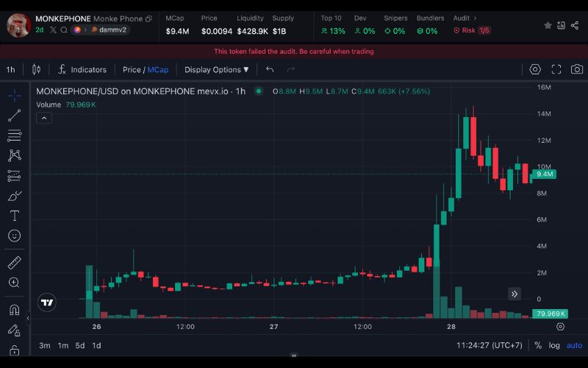Click the MONKEPHONE/USD symbol title
This screenshot has width=588, height=368.
pyautogui.click(x=140, y=91)
